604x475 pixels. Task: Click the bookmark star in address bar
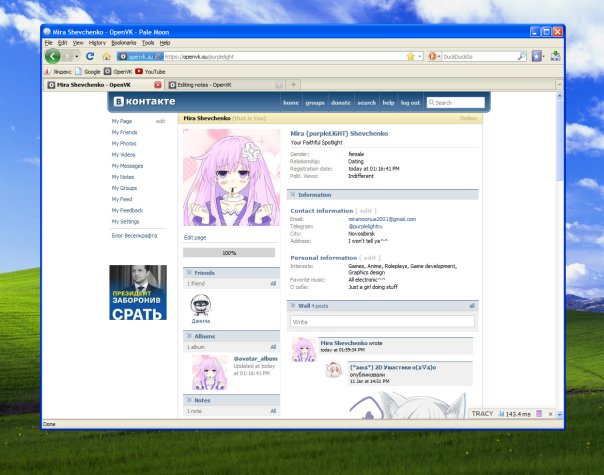pyautogui.click(x=411, y=57)
